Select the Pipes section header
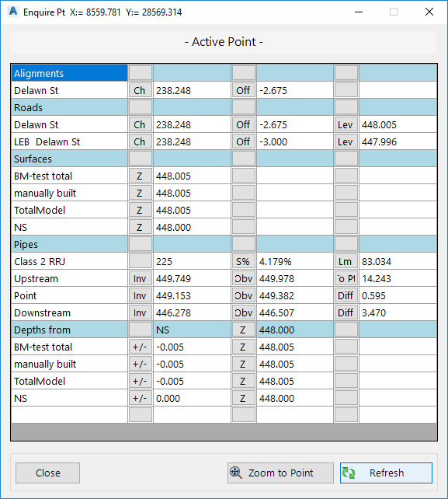This screenshot has height=499, width=448. click(x=69, y=244)
